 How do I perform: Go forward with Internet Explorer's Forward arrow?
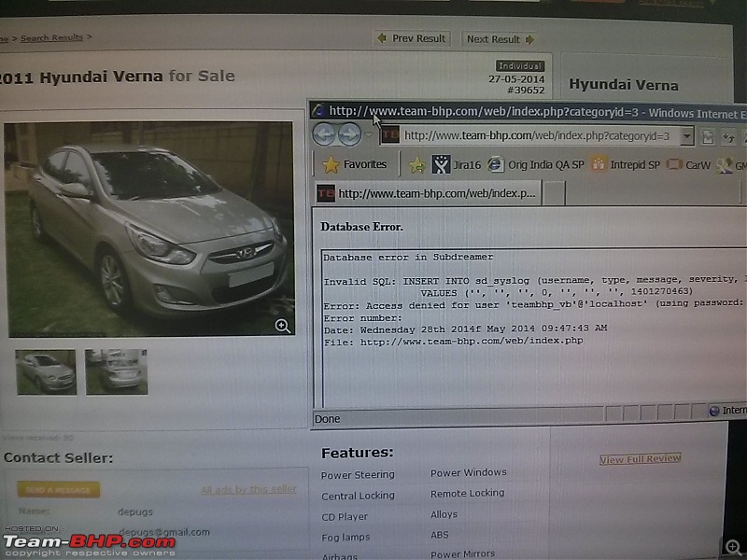(x=349, y=134)
